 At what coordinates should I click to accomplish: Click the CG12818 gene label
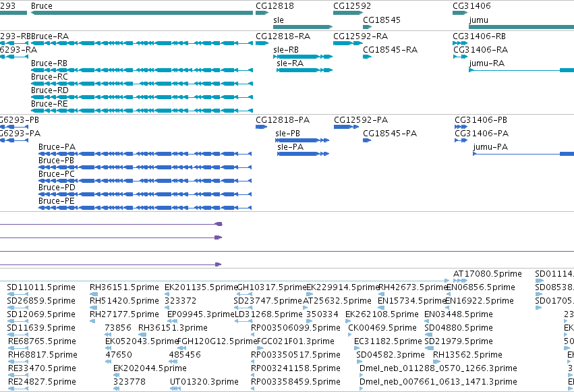click(275, 6)
